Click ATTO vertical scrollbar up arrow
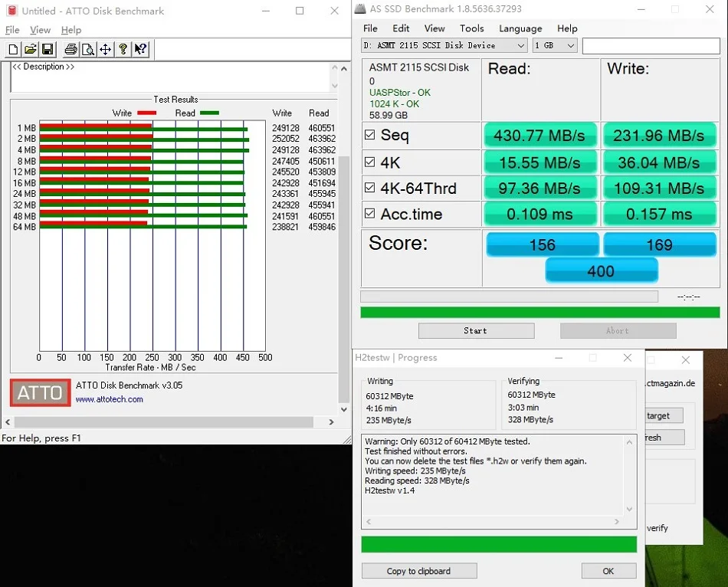Image resolution: width=728 pixels, height=587 pixels. (343, 69)
